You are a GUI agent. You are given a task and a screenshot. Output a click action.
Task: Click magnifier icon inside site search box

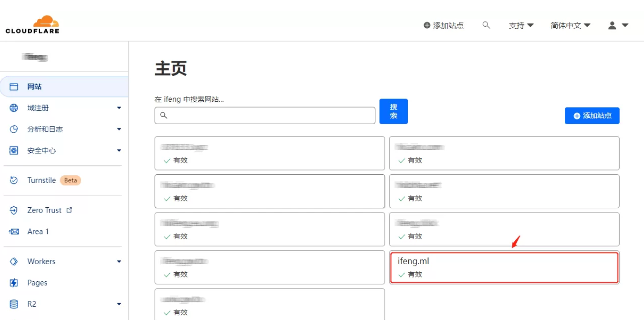point(164,115)
